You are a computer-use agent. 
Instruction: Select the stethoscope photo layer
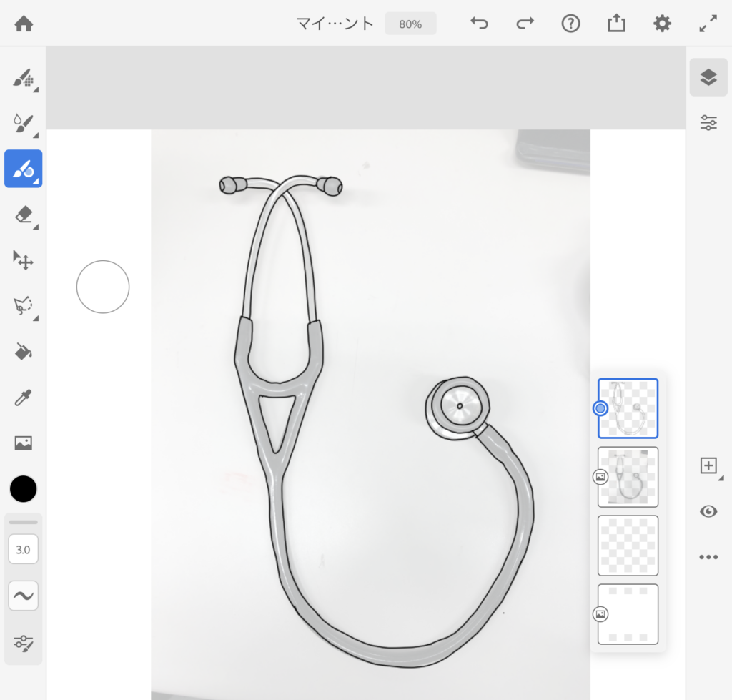628,477
